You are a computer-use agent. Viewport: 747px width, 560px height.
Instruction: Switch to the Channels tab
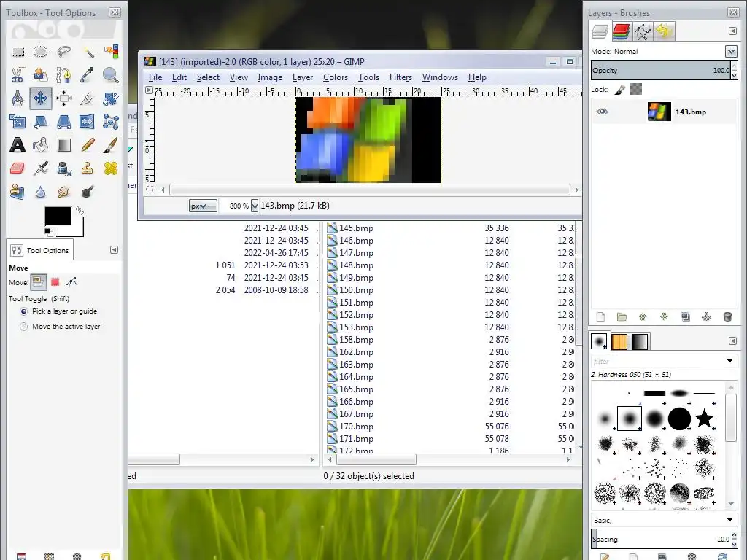click(x=622, y=31)
